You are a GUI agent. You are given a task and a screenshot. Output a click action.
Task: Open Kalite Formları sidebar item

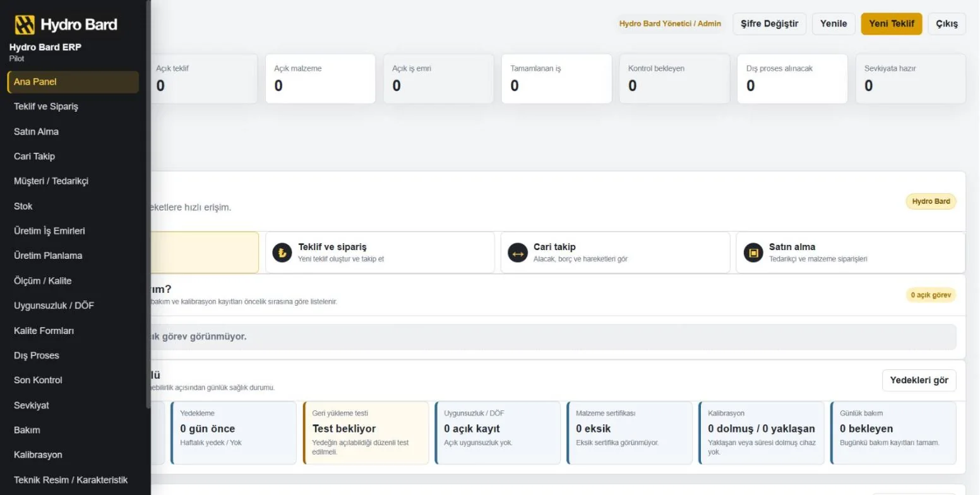(x=73, y=331)
